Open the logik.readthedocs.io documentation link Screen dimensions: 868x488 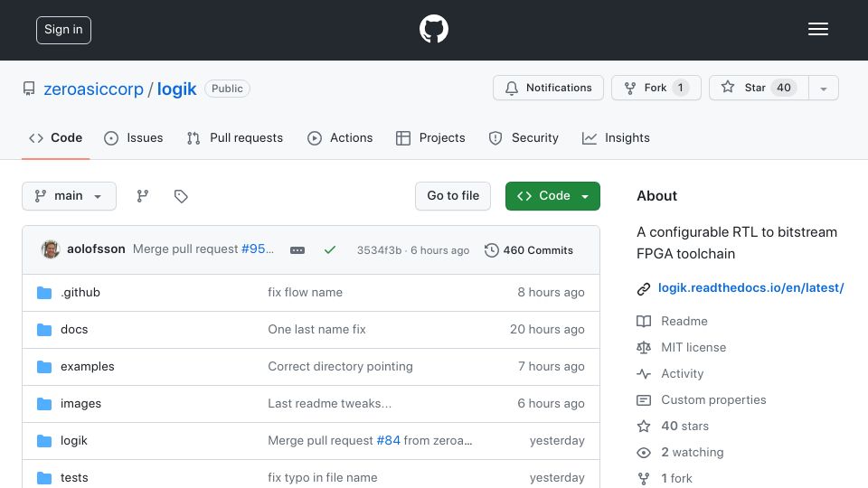click(x=750, y=287)
